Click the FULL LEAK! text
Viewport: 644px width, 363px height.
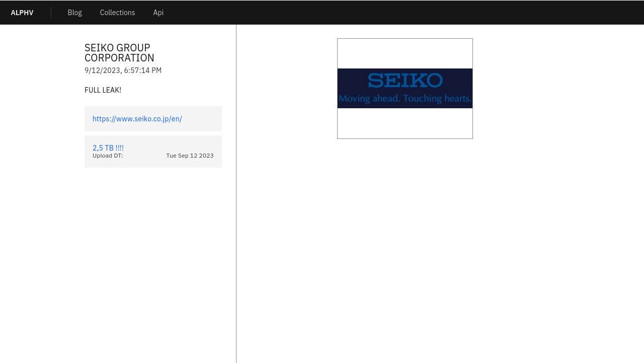103,90
